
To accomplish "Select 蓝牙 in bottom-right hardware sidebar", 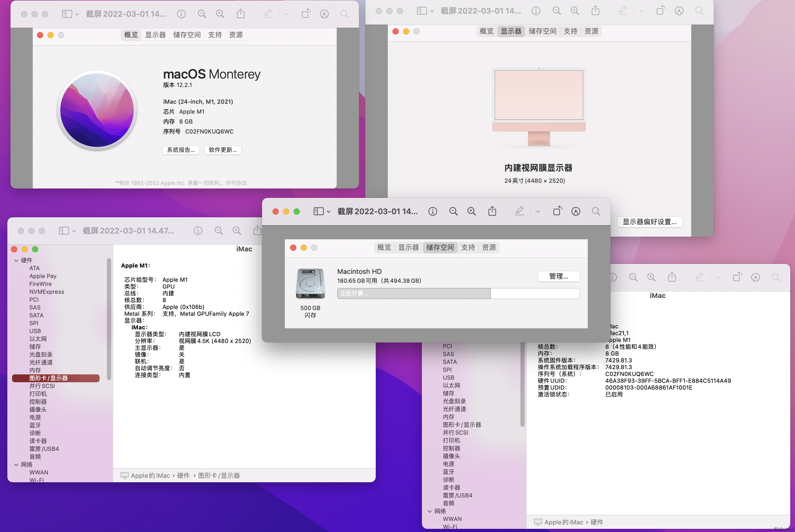I will pos(448,472).
